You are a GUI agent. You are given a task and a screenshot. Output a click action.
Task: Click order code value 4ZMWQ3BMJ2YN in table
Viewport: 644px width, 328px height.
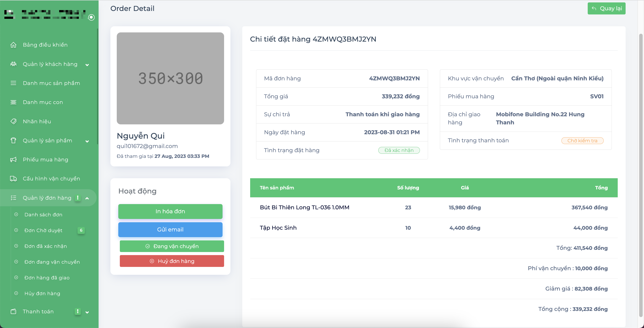(394, 78)
